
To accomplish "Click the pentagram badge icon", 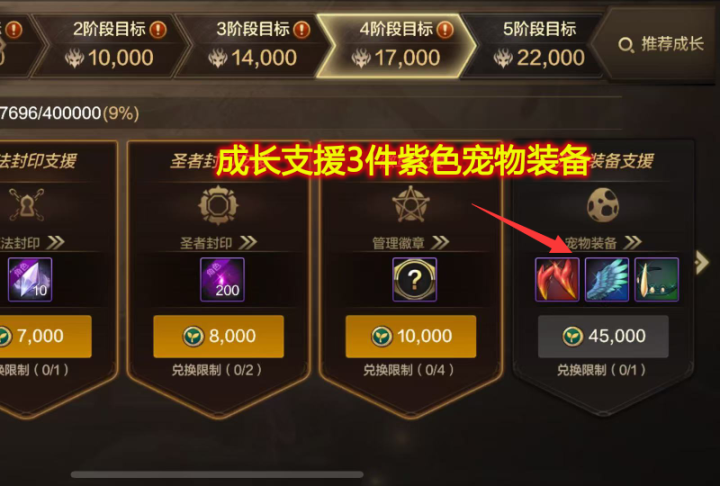I will (x=411, y=205).
